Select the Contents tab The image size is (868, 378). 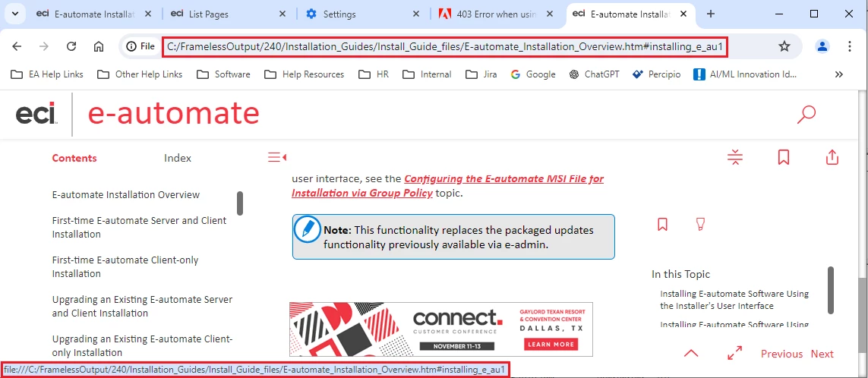(74, 158)
